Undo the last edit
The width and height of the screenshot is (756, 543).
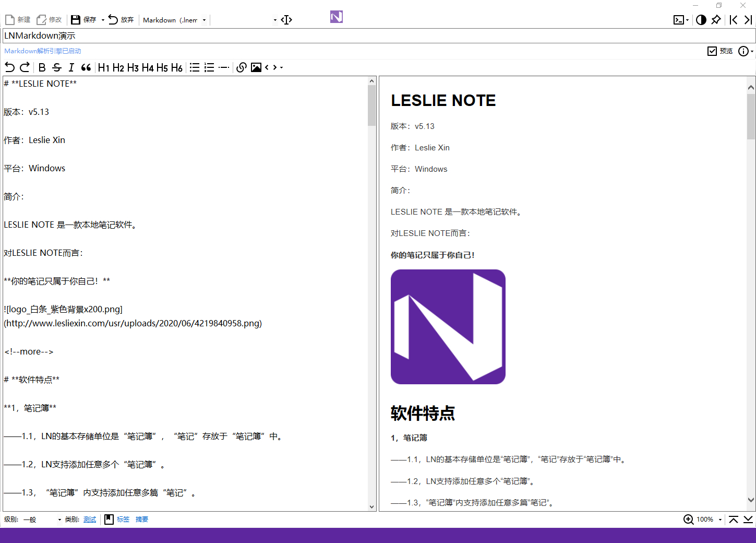pyautogui.click(x=10, y=67)
